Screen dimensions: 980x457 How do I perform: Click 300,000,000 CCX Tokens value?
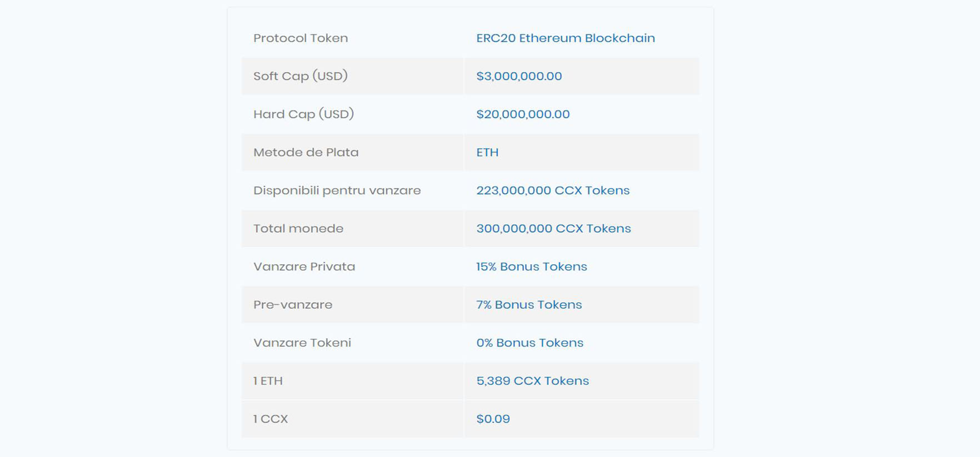[553, 228]
